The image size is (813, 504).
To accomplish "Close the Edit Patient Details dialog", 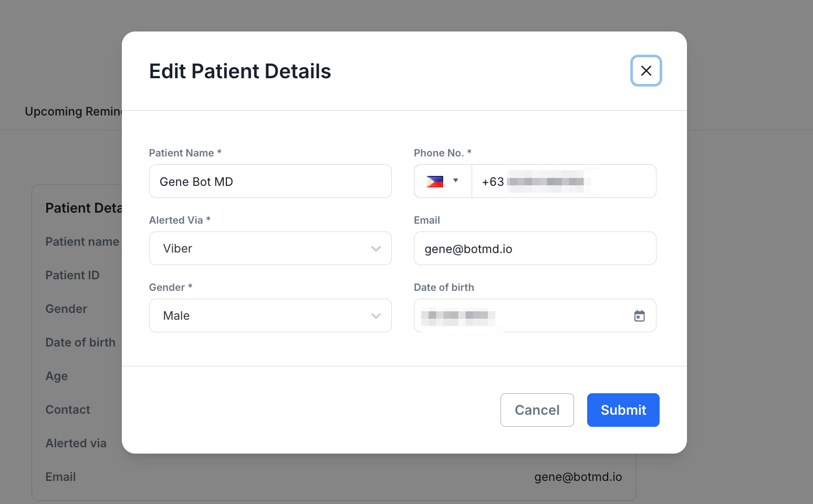I will (x=646, y=71).
